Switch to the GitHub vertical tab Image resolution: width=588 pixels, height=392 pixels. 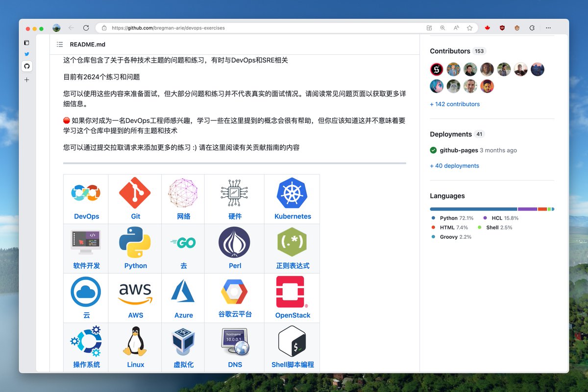point(27,66)
